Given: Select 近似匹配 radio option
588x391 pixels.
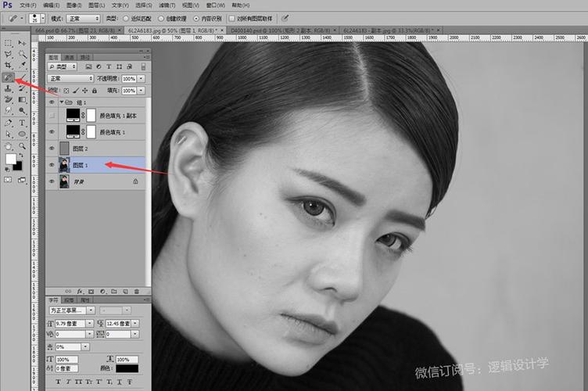Looking at the screenshot, I should pos(126,18).
